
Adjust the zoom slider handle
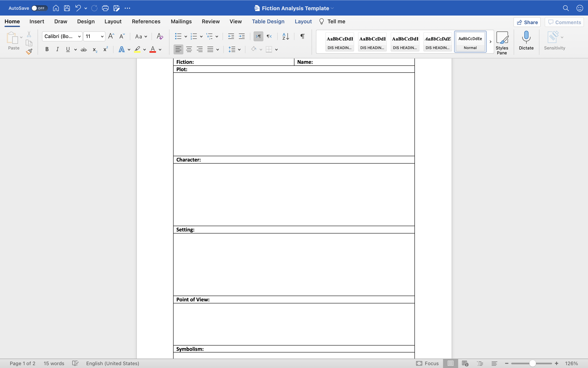tap(533, 363)
